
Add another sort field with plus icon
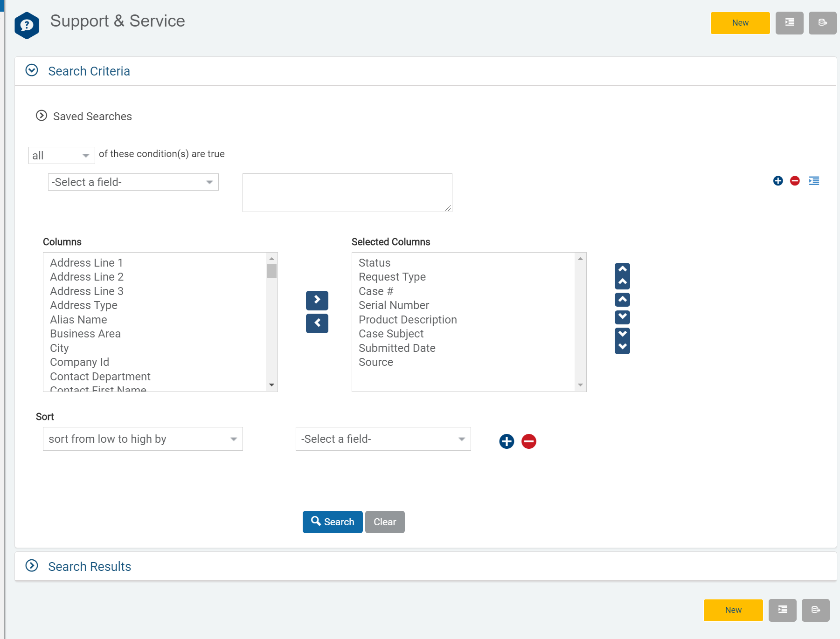[x=507, y=441]
